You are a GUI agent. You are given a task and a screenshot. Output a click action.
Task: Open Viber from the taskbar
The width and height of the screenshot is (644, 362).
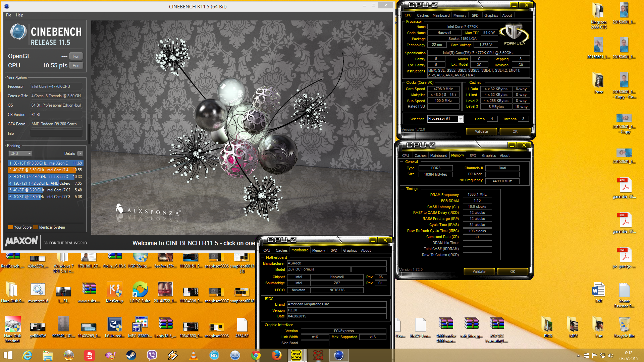pos(152,355)
